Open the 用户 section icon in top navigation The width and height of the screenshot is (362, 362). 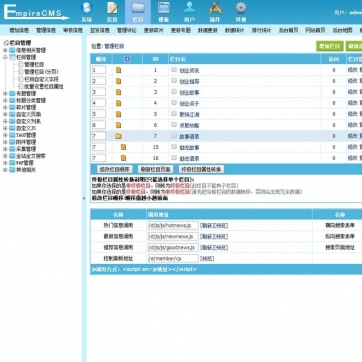click(x=189, y=8)
